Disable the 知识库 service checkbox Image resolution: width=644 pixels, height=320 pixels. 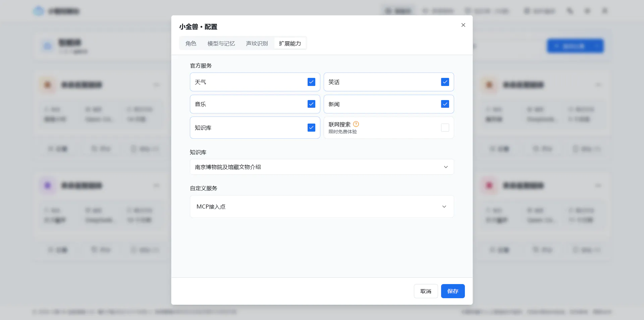(311, 128)
